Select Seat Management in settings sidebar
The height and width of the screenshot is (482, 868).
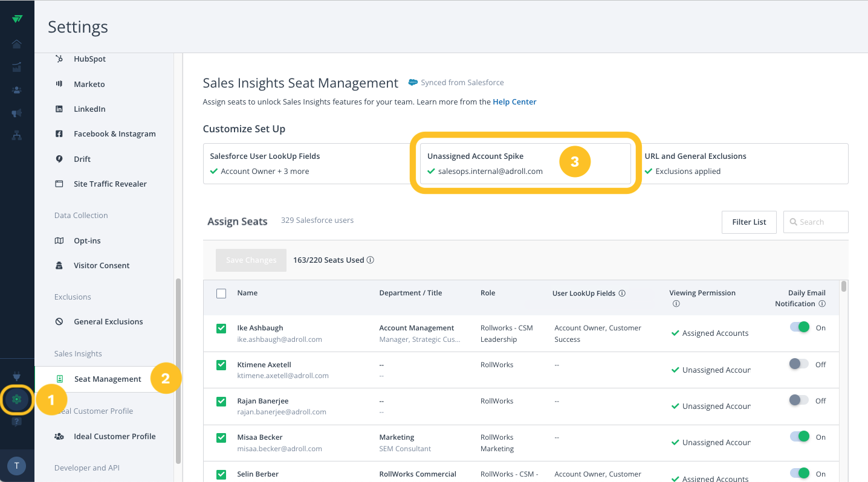(108, 379)
